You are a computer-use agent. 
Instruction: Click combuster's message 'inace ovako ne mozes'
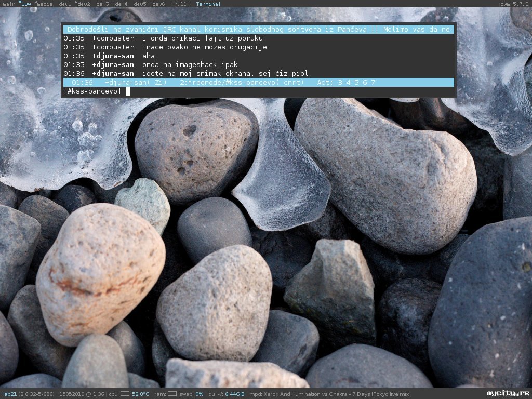[x=205, y=47]
